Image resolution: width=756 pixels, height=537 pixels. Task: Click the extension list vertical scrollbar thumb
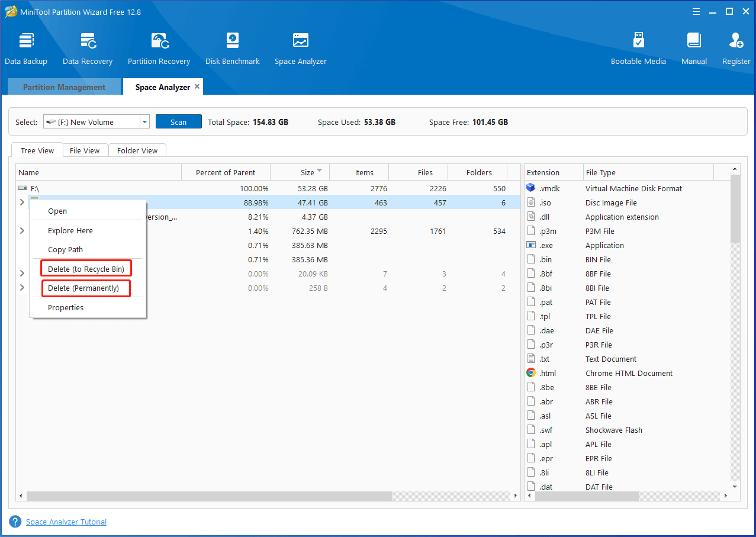coord(735,210)
